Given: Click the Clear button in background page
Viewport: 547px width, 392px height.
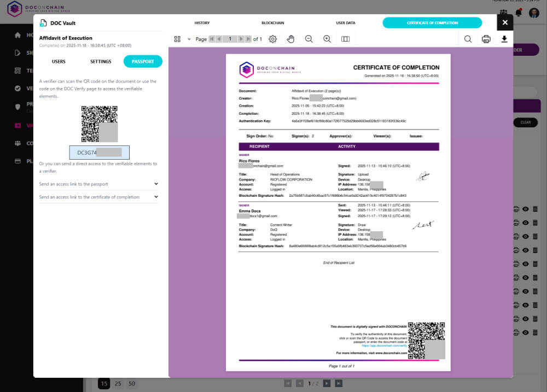Looking at the screenshot, I should coord(525,122).
